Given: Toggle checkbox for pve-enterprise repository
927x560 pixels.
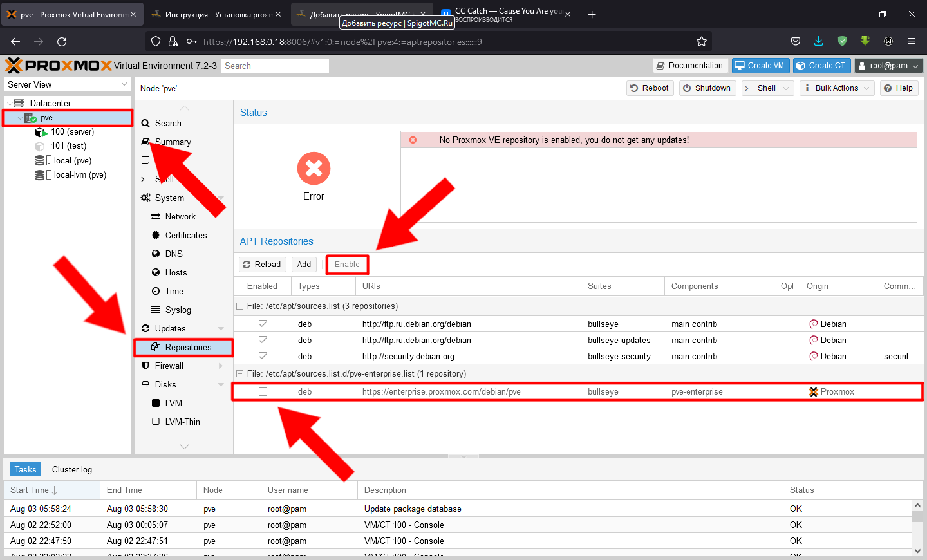Looking at the screenshot, I should pos(263,391).
